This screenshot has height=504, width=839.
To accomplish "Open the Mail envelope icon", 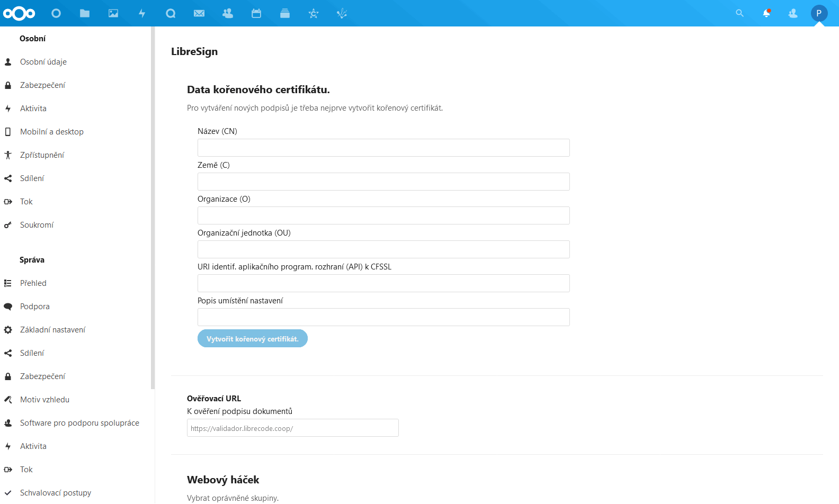I will click(199, 13).
